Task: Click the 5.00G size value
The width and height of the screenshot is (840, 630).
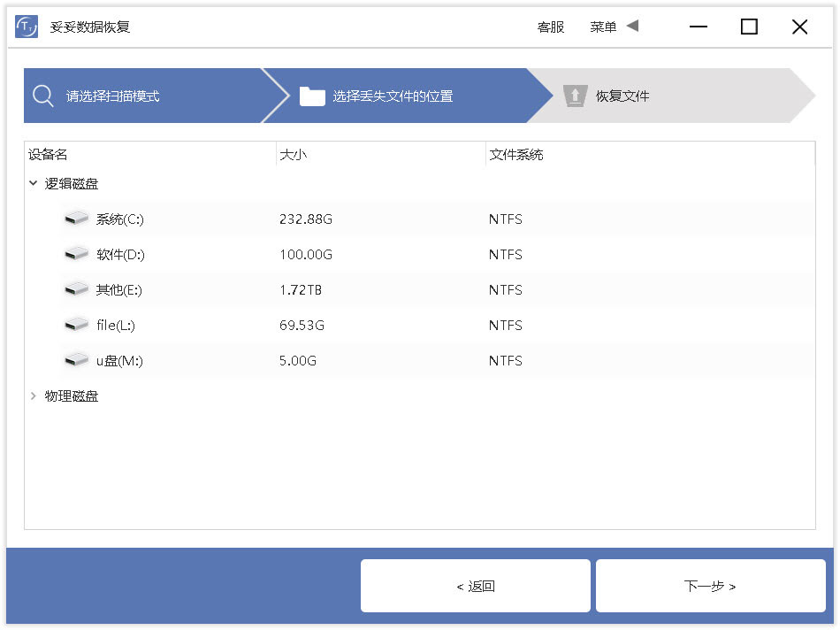Action: coord(298,360)
